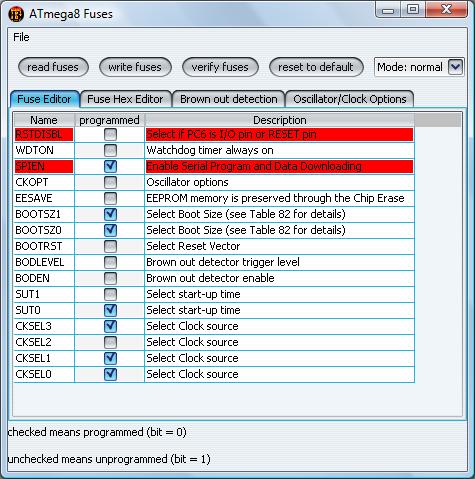
Task: Check the CKSEL2 fuse checkbox
Action: tap(110, 342)
